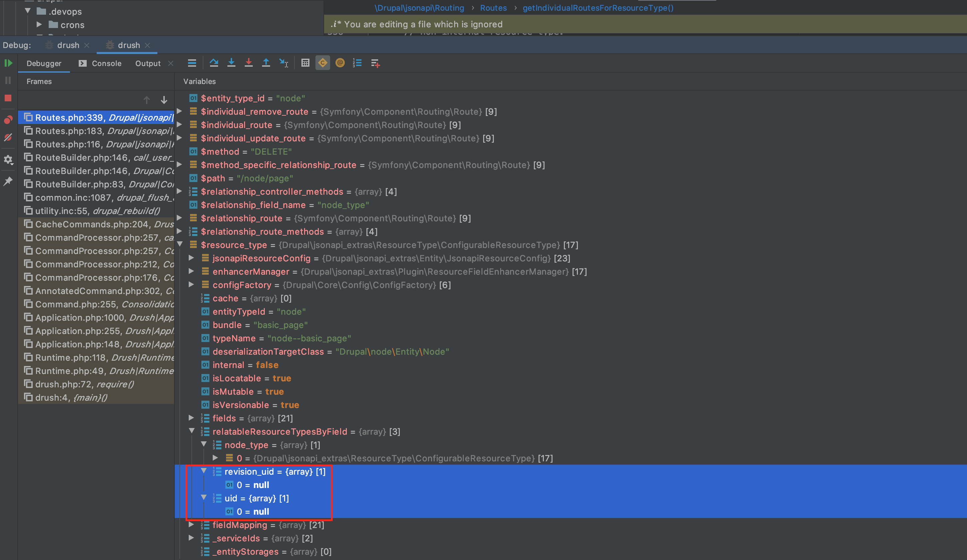
Task: Toggle the Mute Breakpoints sidebar icon
Action: [x=8, y=137]
